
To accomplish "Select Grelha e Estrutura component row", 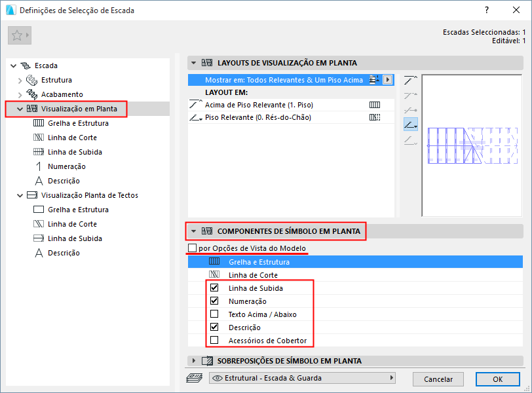I will pos(355,262).
